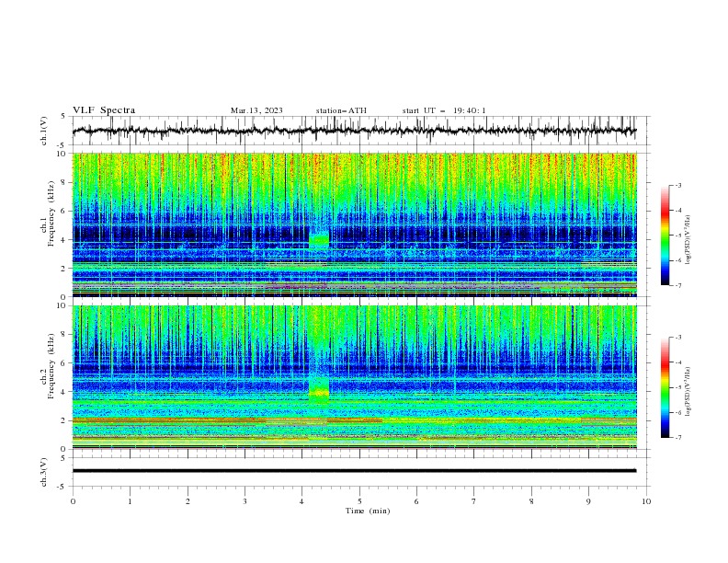Click the '-7' tick on ch.2 colorbar
728x563 pixels.
tap(677, 437)
